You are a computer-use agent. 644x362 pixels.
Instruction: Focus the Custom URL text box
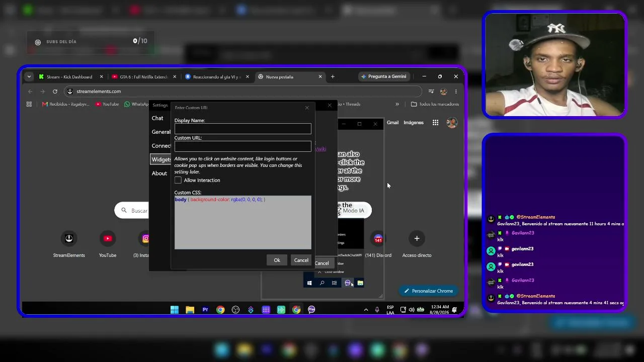243,146
